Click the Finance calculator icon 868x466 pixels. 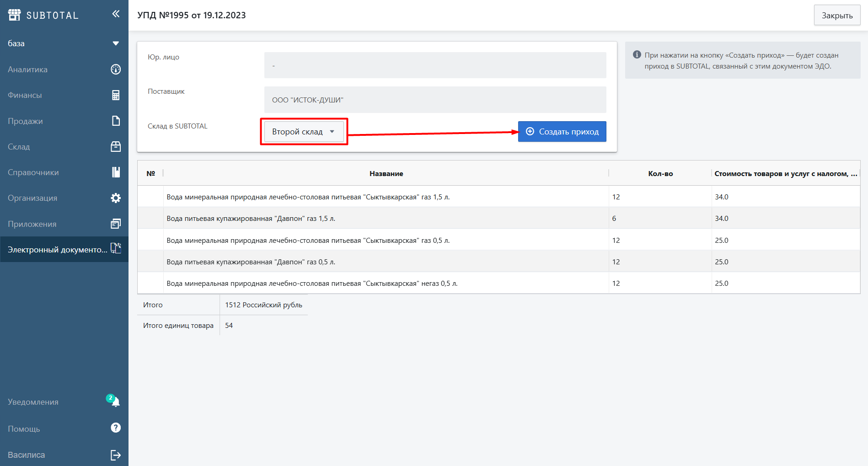click(116, 95)
